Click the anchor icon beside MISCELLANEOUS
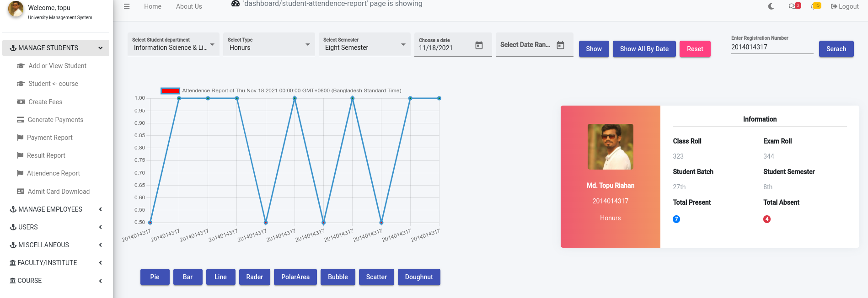868x298 pixels. pos(13,245)
